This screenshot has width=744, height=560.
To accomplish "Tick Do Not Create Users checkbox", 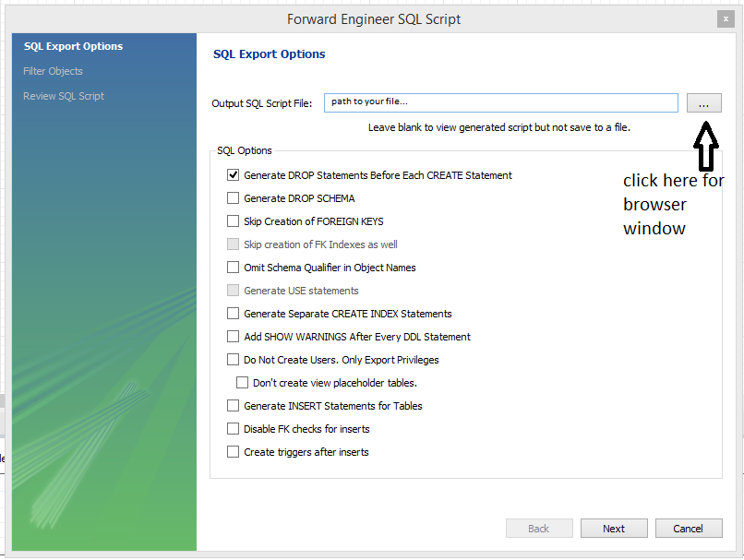I will [x=234, y=360].
